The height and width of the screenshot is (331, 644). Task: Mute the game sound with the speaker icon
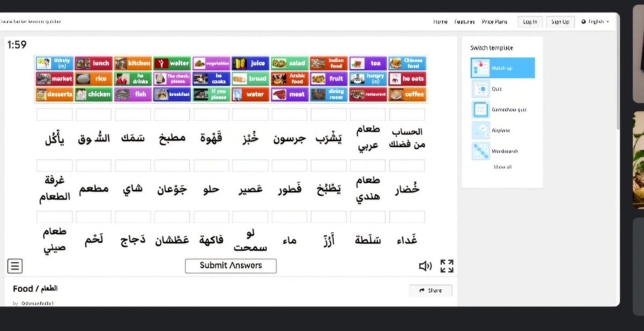pyautogui.click(x=426, y=266)
